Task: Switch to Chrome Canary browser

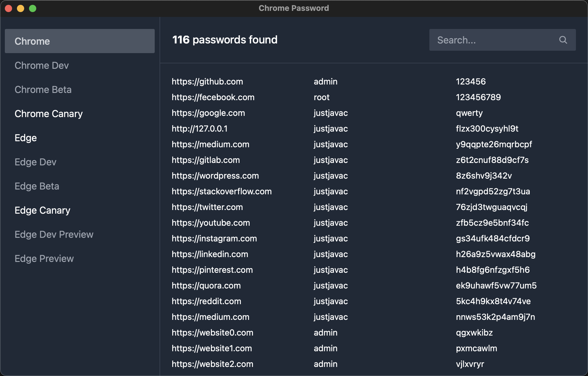Action: click(49, 114)
